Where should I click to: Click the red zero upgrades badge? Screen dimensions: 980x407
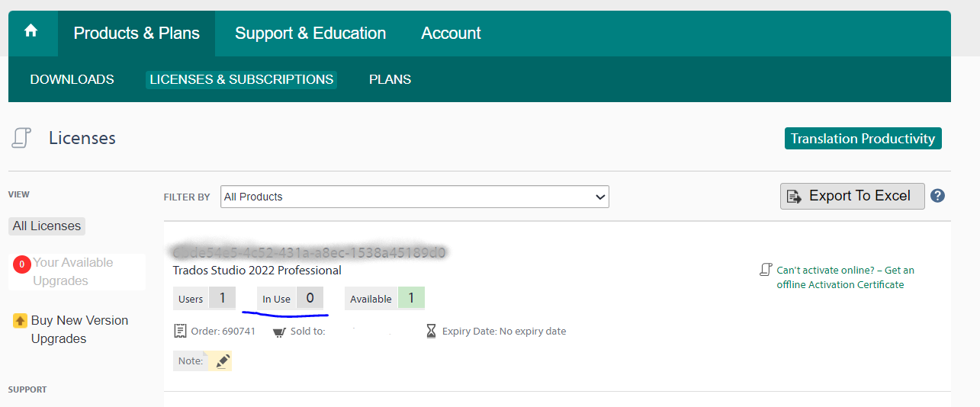point(22,264)
